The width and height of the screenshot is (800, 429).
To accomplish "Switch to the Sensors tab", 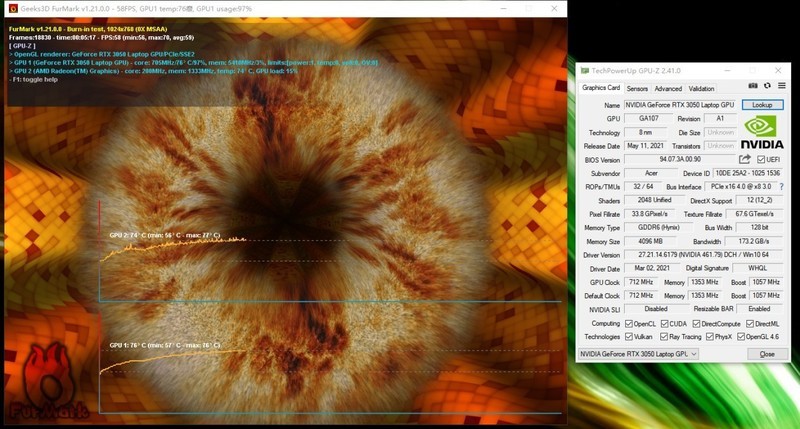I will point(637,88).
